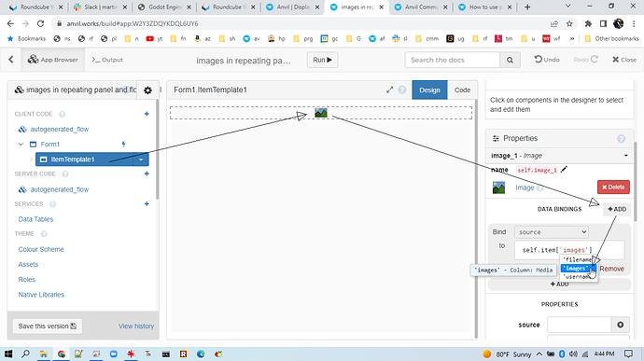The image size is (644, 361).
Task: Click the binding expression self.item field
Action: pyautogui.click(x=570, y=250)
